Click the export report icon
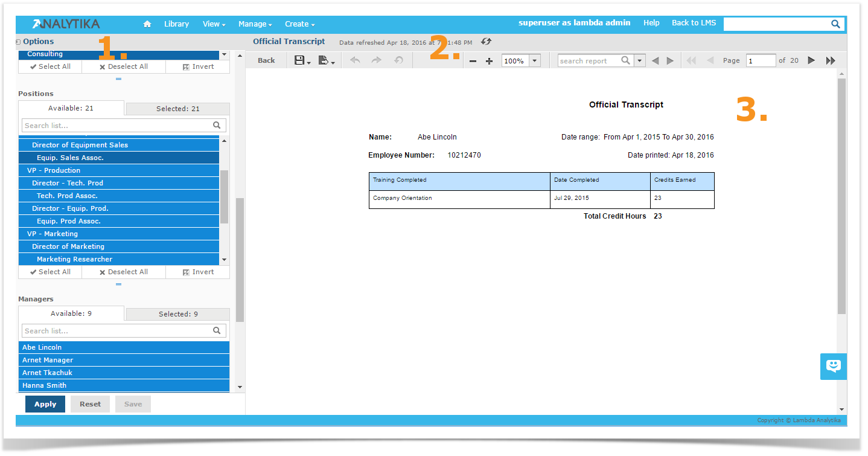Image resolution: width=868 pixels, height=456 pixels. (324, 60)
